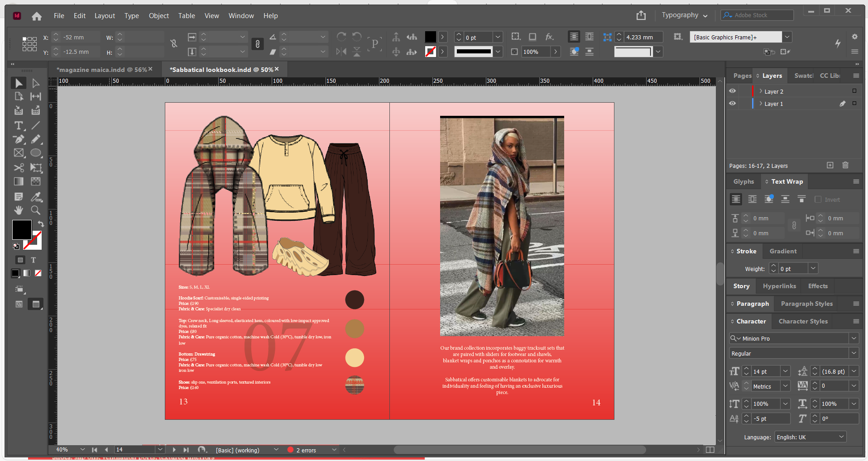Toggle visibility of Layer 1
This screenshot has height=461, width=868.
(x=732, y=104)
